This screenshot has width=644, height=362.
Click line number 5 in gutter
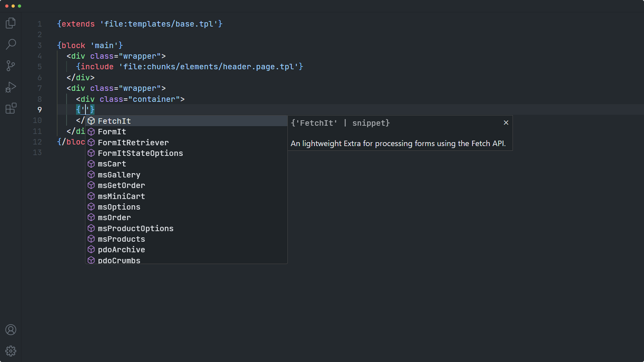pos(40,67)
